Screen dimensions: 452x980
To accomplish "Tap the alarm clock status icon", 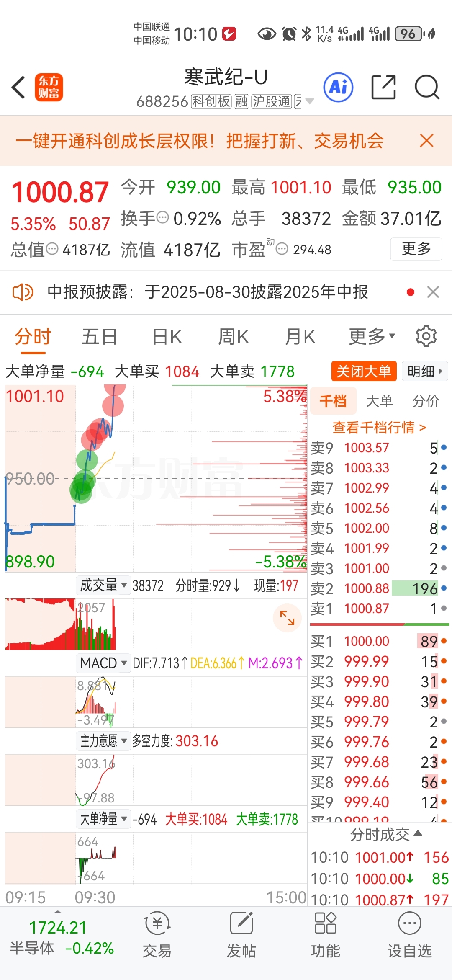I will click(289, 34).
